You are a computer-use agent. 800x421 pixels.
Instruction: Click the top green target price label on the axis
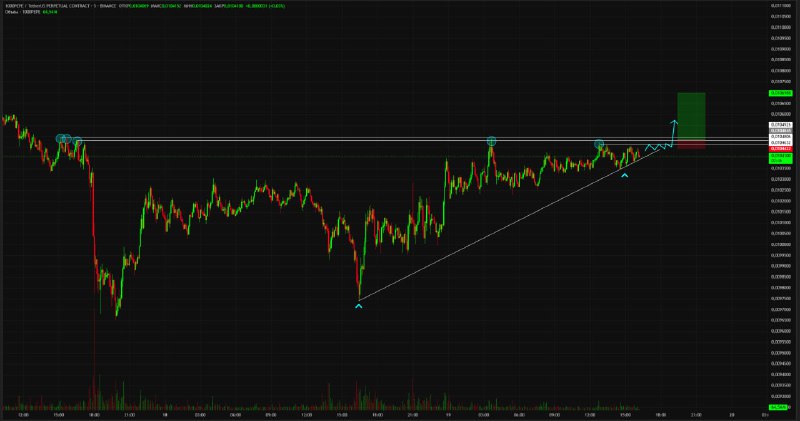click(781, 93)
